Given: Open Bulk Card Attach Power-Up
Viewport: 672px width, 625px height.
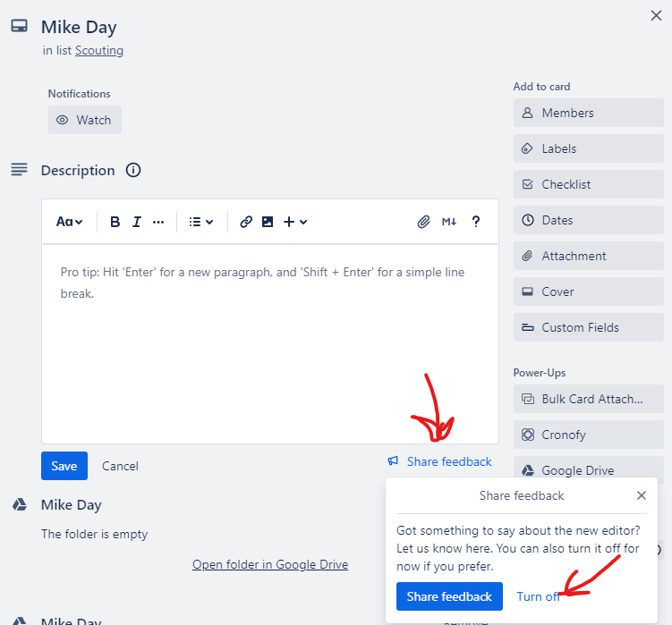Looking at the screenshot, I should (x=589, y=400).
